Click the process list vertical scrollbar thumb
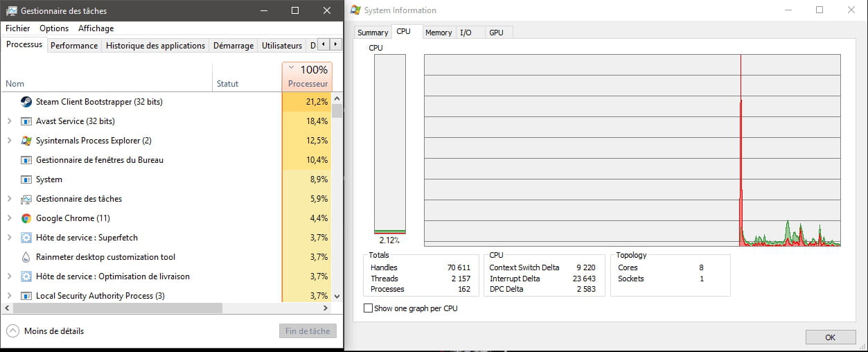Image resolution: width=868 pixels, height=352 pixels. point(337,111)
